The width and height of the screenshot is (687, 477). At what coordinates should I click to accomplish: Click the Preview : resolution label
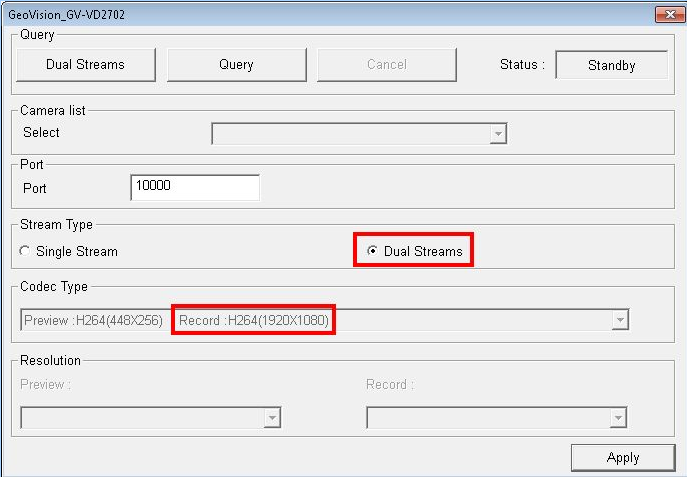pos(46,385)
